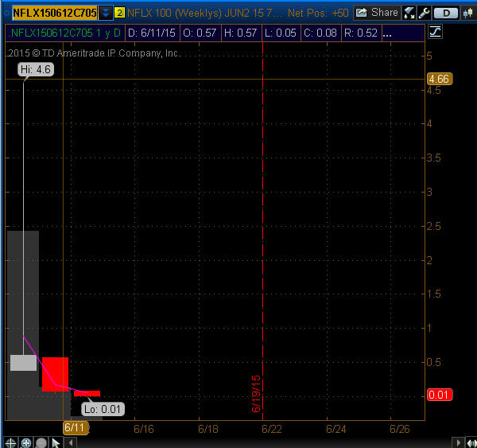Click the yellow number 2 link indicator
Viewport: 477px width, 448px height.
point(119,13)
